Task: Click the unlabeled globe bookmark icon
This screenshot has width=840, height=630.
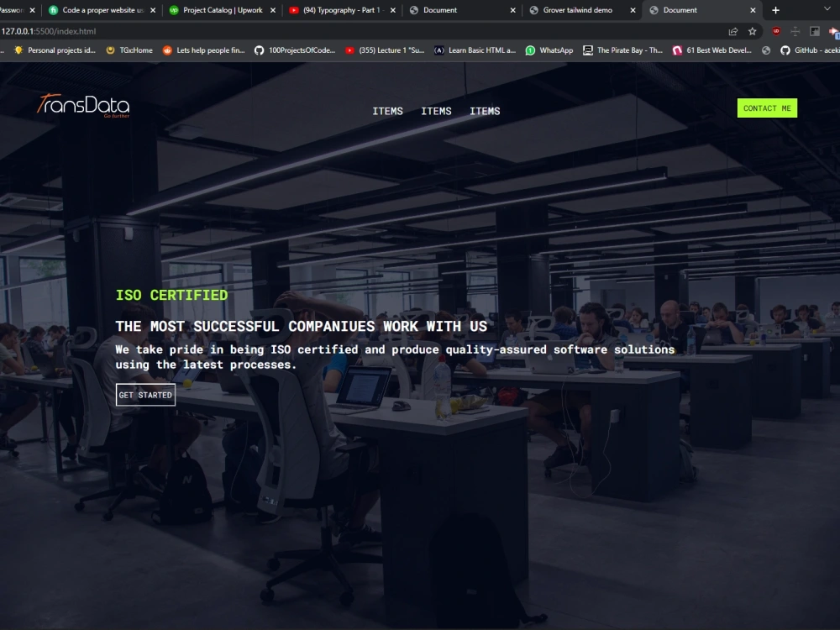Action: click(x=766, y=50)
